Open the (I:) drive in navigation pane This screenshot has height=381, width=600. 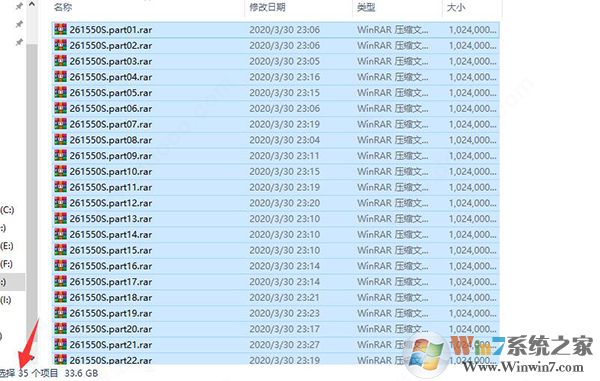pos(6,300)
